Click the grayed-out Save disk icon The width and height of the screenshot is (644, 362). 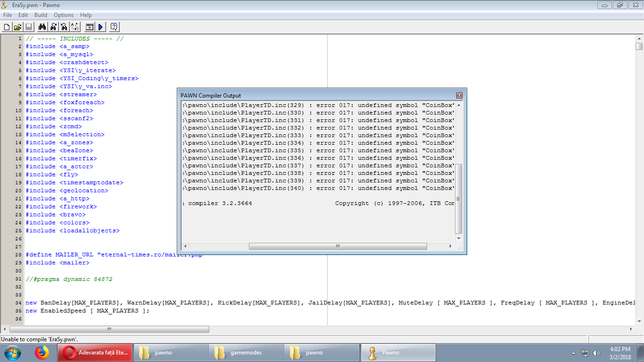(x=28, y=27)
